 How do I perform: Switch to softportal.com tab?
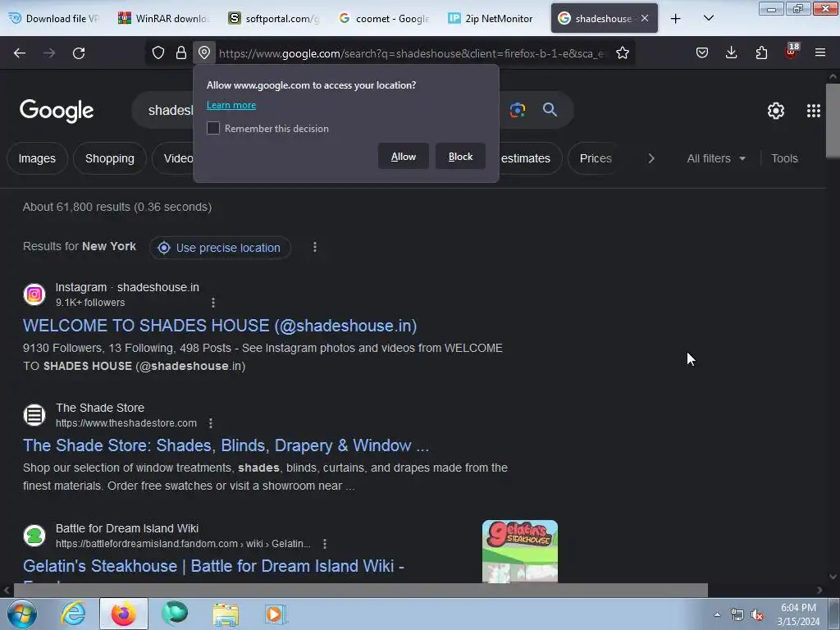[274, 19]
